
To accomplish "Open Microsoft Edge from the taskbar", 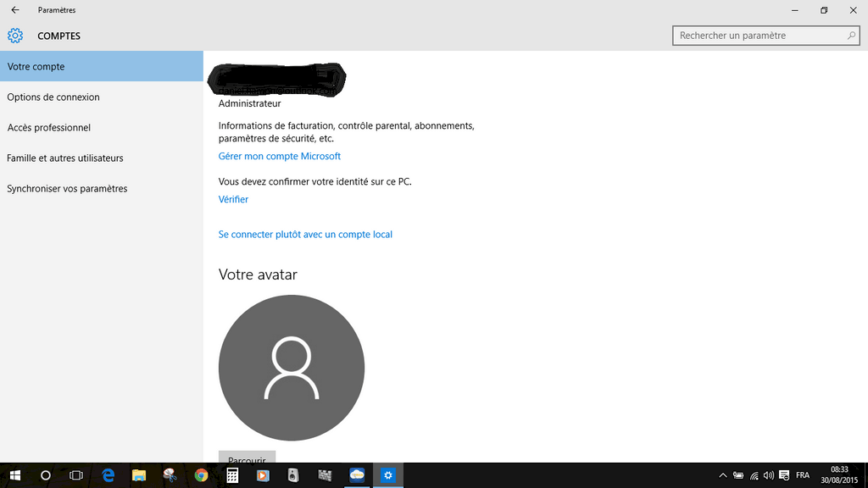I will pos(108,475).
